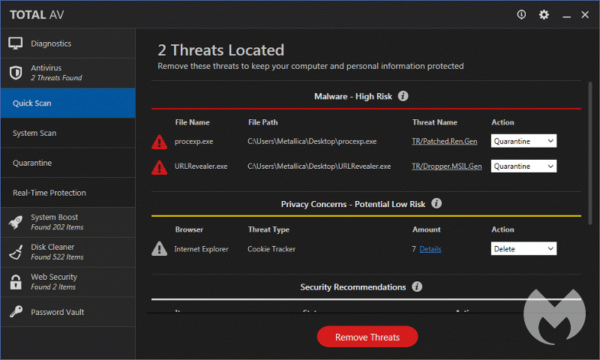The image size is (600, 360).
Task: Open Disk Cleaner broom icon
Action: [15, 252]
